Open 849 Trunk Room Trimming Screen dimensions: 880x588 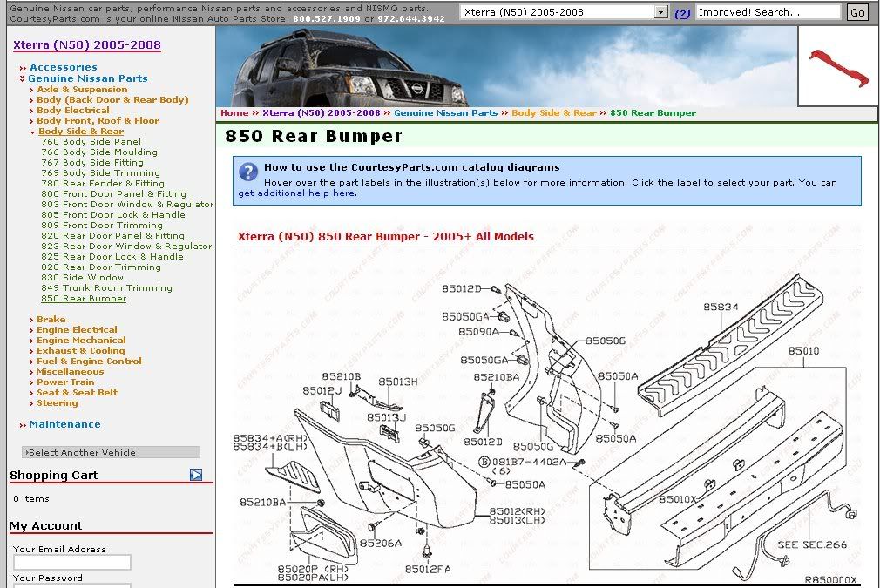(106, 287)
